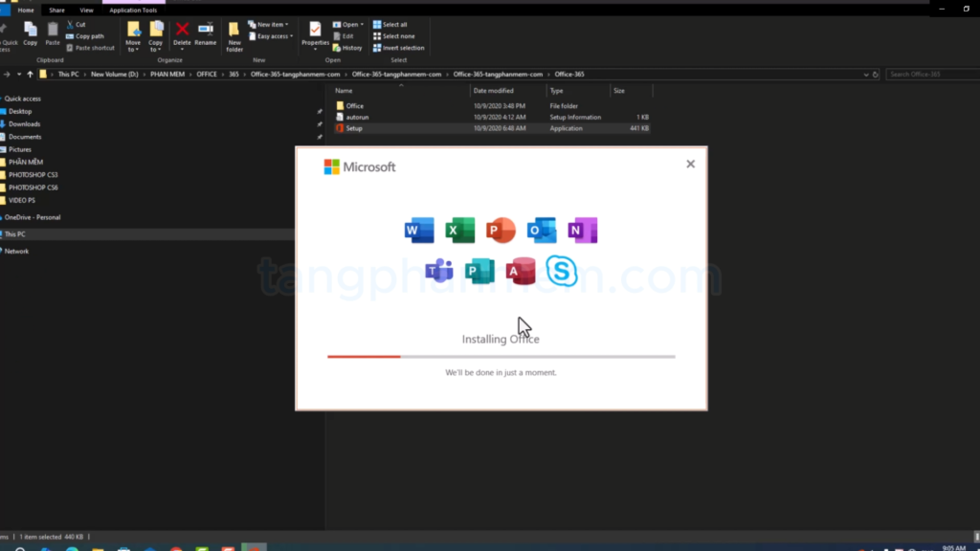Select Network in the navigation pane
This screenshot has height=551, width=980.
(16, 252)
